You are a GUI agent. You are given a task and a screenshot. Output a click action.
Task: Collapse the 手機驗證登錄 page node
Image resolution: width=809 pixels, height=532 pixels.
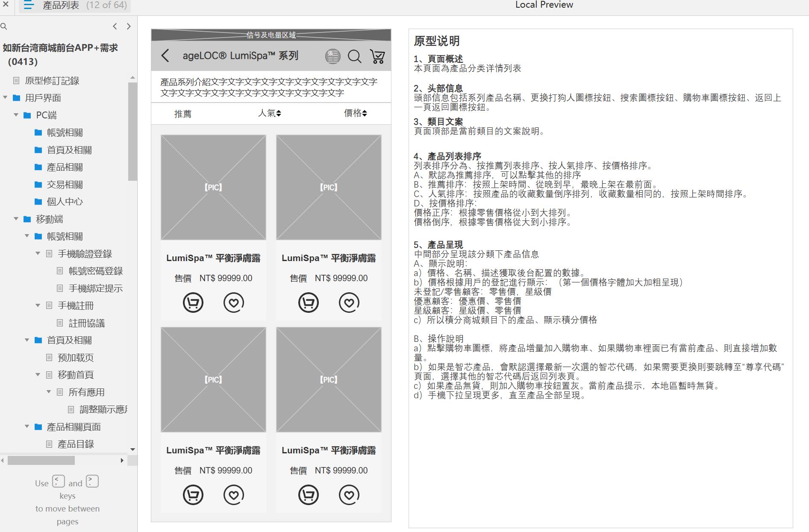[x=38, y=254]
